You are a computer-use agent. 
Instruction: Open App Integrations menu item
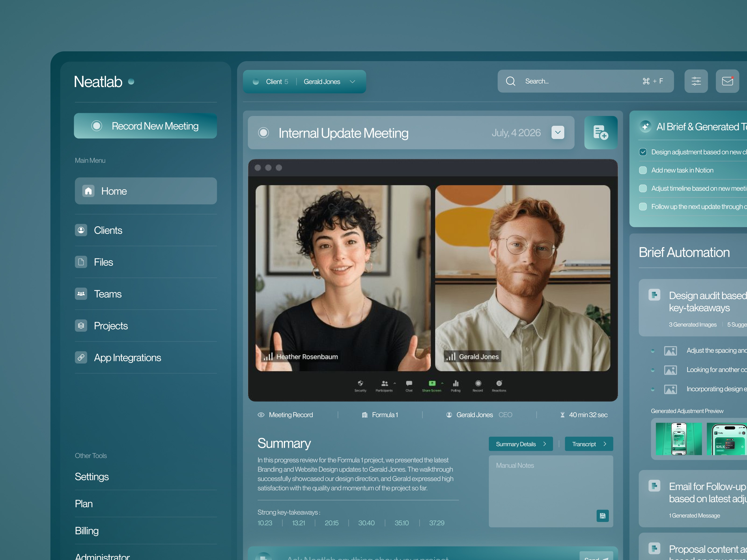[x=146, y=357]
